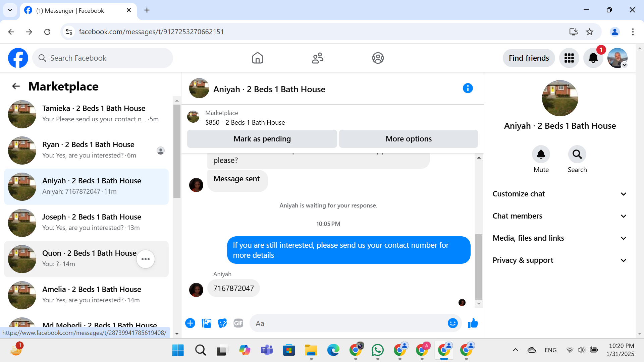
Task: Open the Amelia conversation
Action: tap(86, 295)
